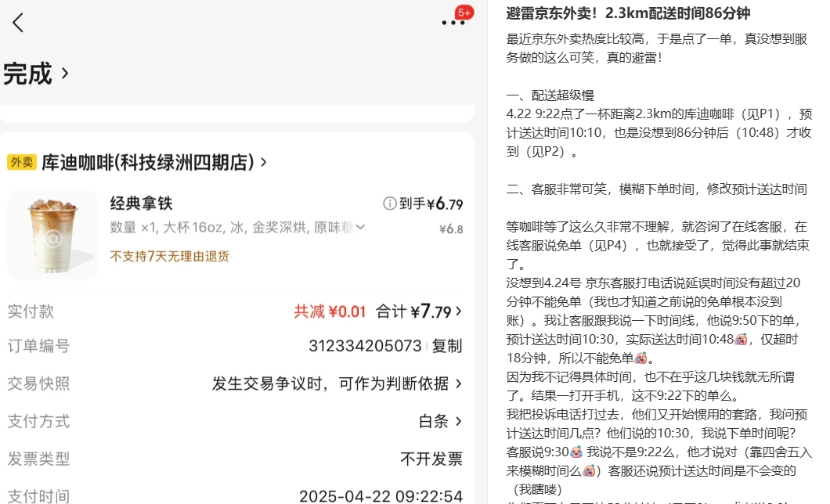This screenshot has width=830, height=504.
Task: Click the 经典拿铁 product name
Action: (x=141, y=203)
